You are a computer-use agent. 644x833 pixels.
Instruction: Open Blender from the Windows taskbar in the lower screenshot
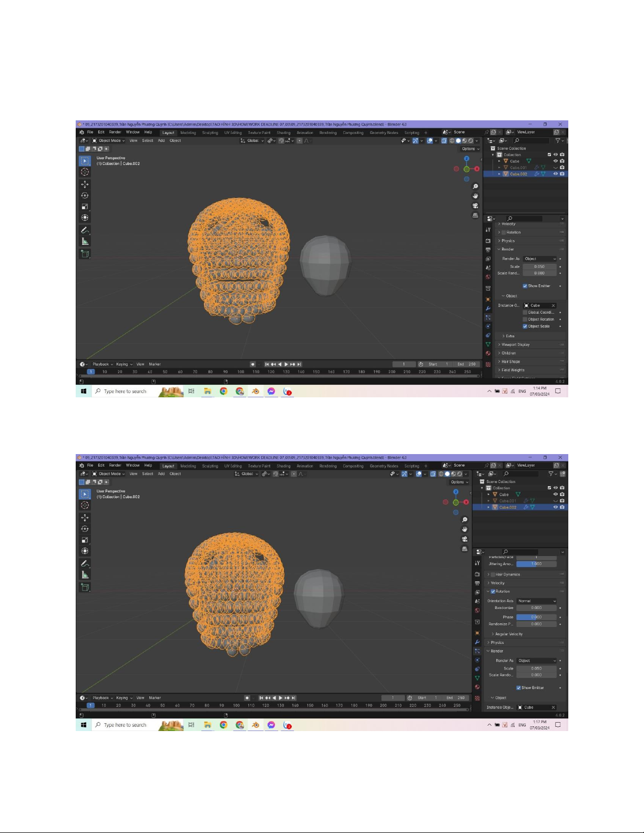(x=255, y=725)
